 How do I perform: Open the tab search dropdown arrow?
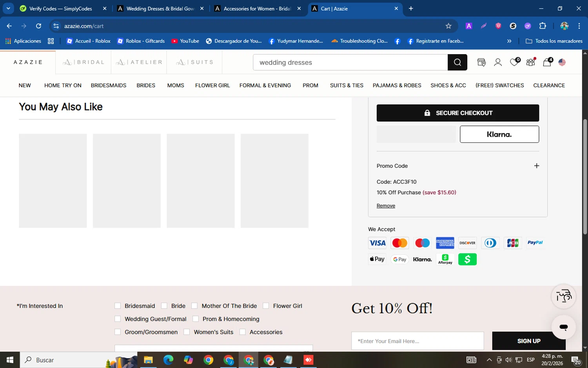tap(8, 8)
